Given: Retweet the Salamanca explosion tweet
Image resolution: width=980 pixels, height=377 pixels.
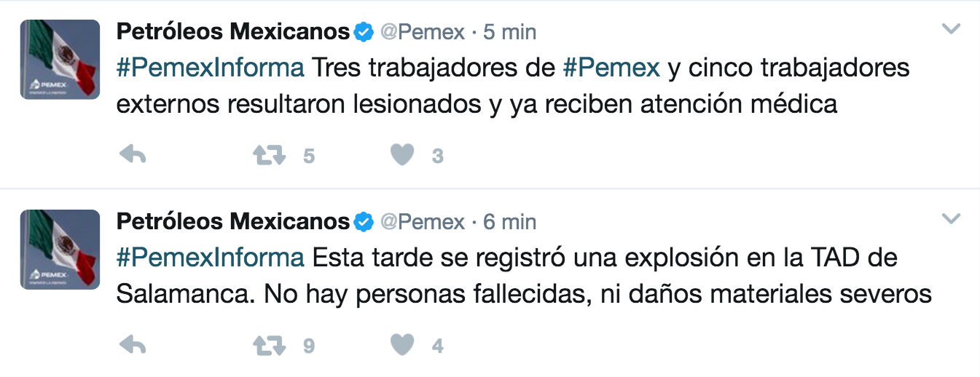Looking at the screenshot, I should pyautogui.click(x=269, y=346).
